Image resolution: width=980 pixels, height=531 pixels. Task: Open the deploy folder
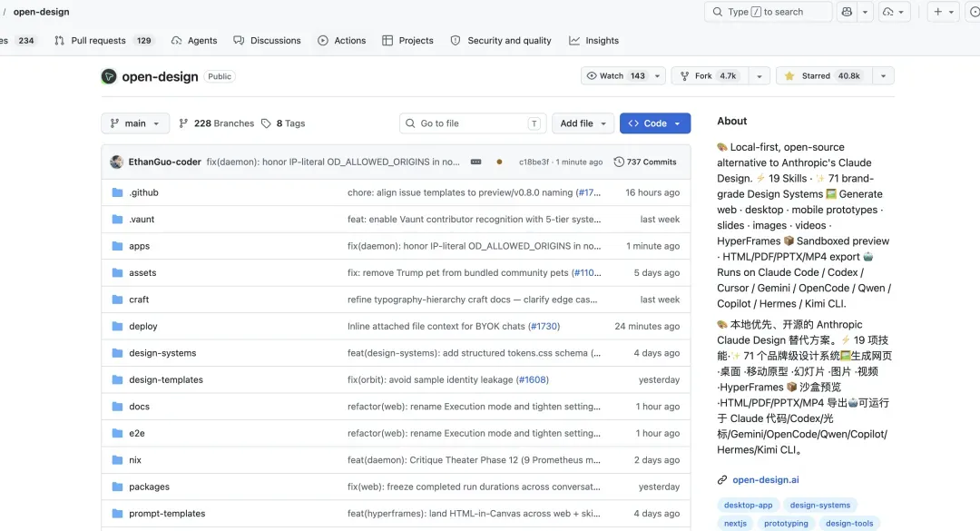[x=143, y=327]
